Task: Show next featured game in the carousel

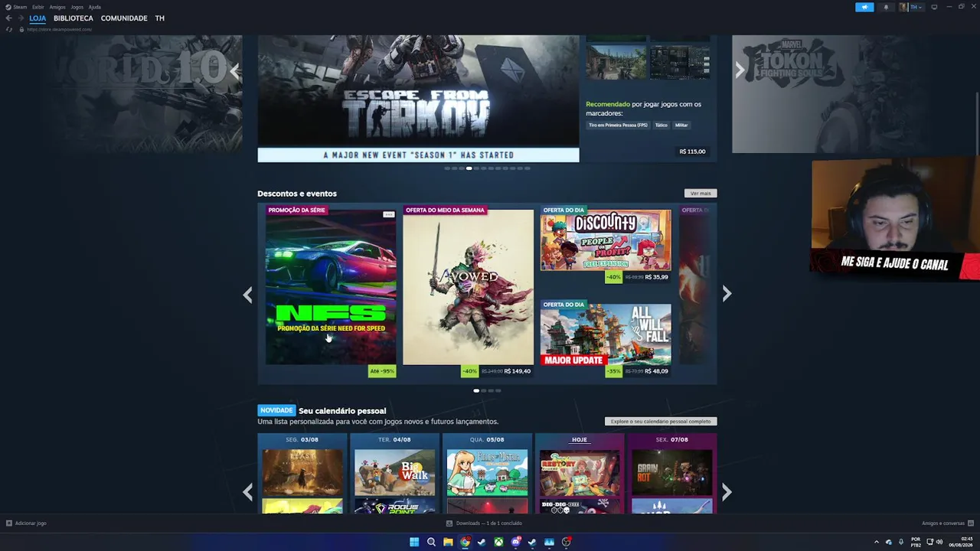Action: (x=740, y=71)
